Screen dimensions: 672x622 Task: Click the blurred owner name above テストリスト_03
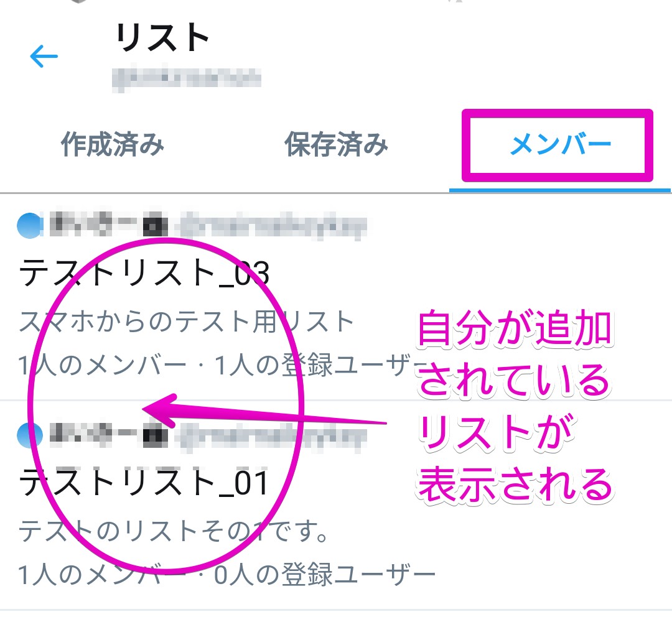(109, 224)
